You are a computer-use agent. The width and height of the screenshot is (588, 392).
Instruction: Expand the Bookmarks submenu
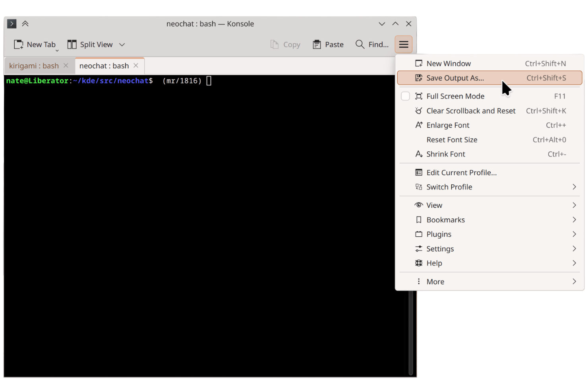coord(489,220)
